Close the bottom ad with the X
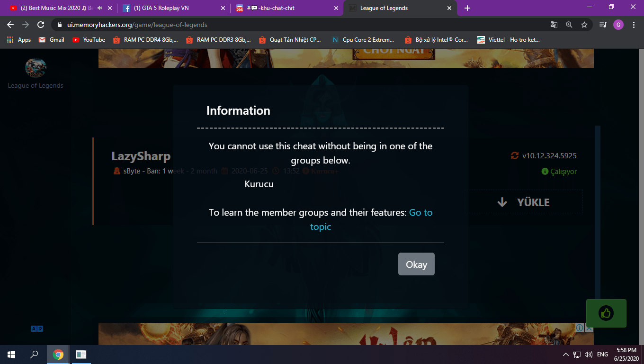This screenshot has width=644, height=364. point(589,328)
